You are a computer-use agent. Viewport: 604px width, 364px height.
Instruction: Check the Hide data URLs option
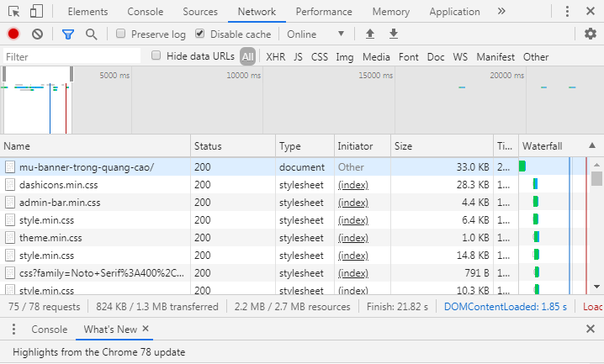coord(156,55)
